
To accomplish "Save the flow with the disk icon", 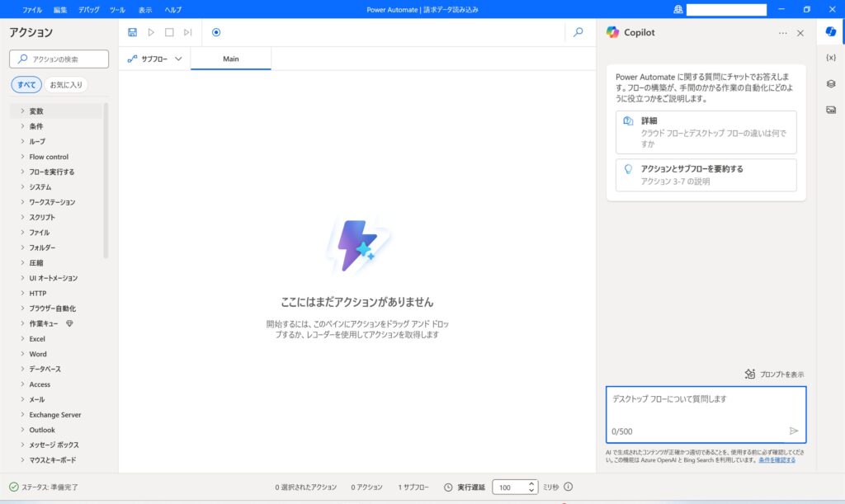I will 132,32.
